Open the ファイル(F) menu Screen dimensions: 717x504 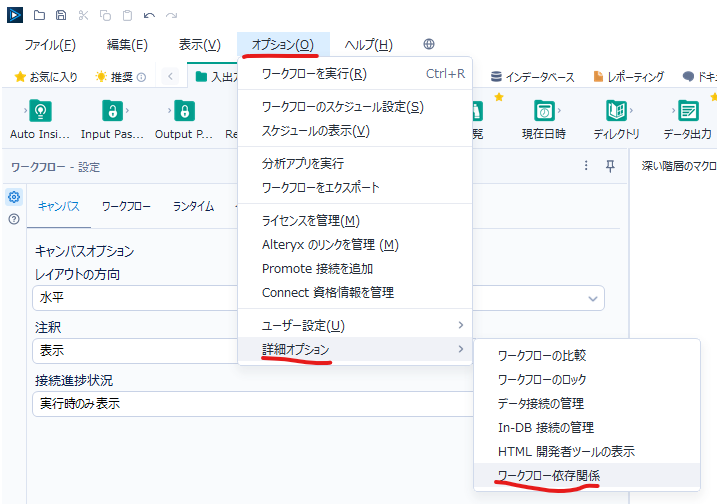(50, 45)
